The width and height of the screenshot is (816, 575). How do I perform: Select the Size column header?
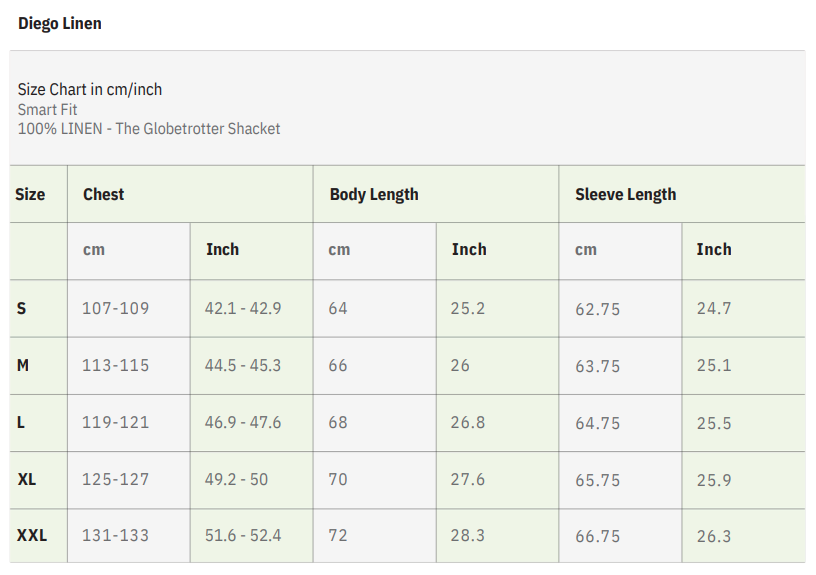[30, 194]
